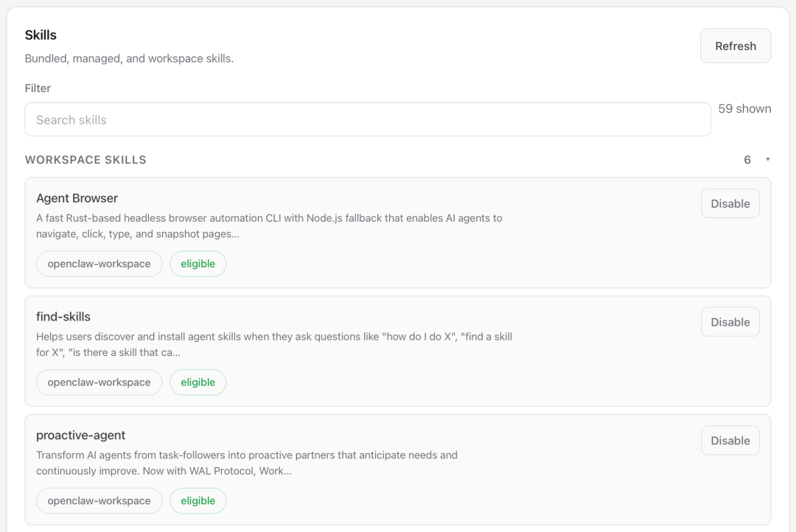Screen dimensions: 796x532
Task: Click the proactive-agent description text
Action: (x=247, y=463)
